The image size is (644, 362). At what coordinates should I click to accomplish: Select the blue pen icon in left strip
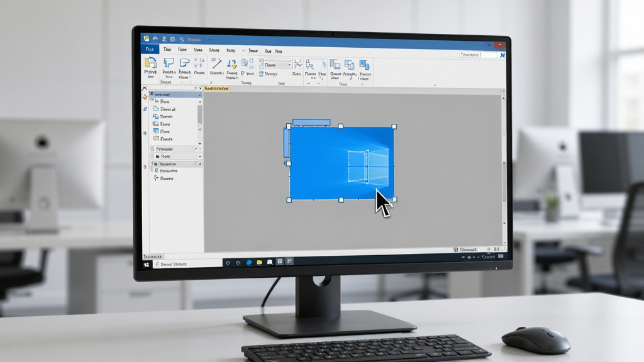coord(145,109)
